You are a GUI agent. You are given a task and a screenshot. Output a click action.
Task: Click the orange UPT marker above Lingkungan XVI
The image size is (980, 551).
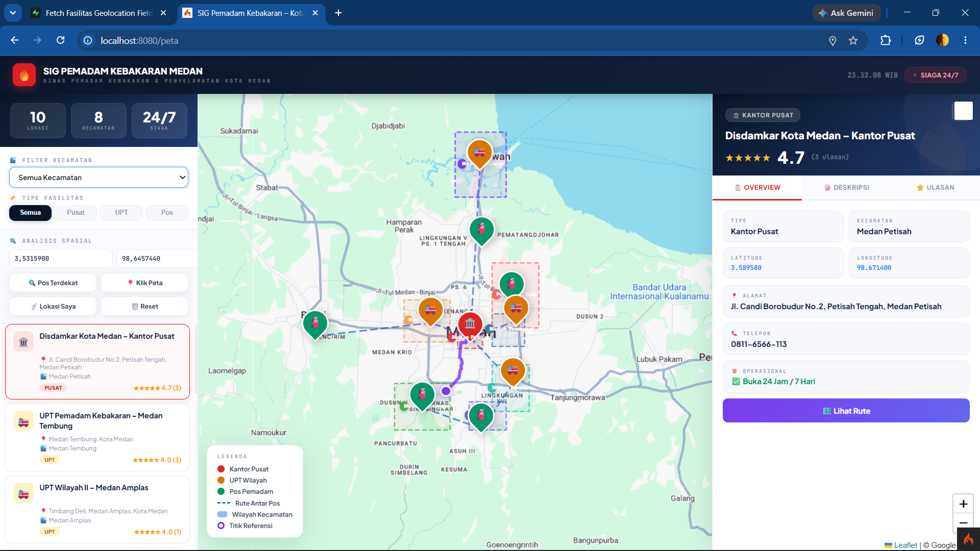(x=513, y=371)
